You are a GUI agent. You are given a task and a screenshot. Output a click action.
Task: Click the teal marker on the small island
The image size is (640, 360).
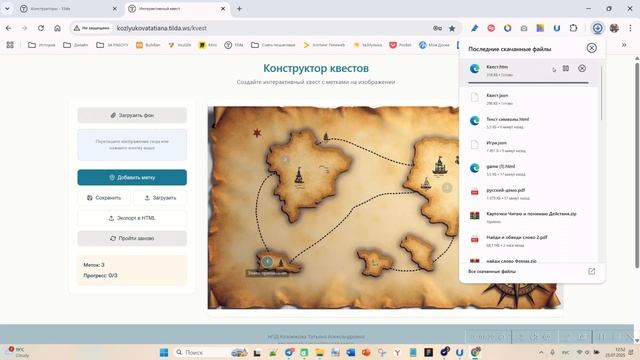(267, 261)
